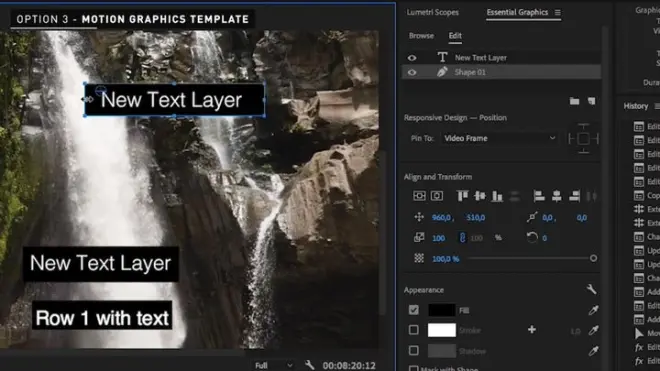Click the timecode 00:08:20:12

point(349,365)
